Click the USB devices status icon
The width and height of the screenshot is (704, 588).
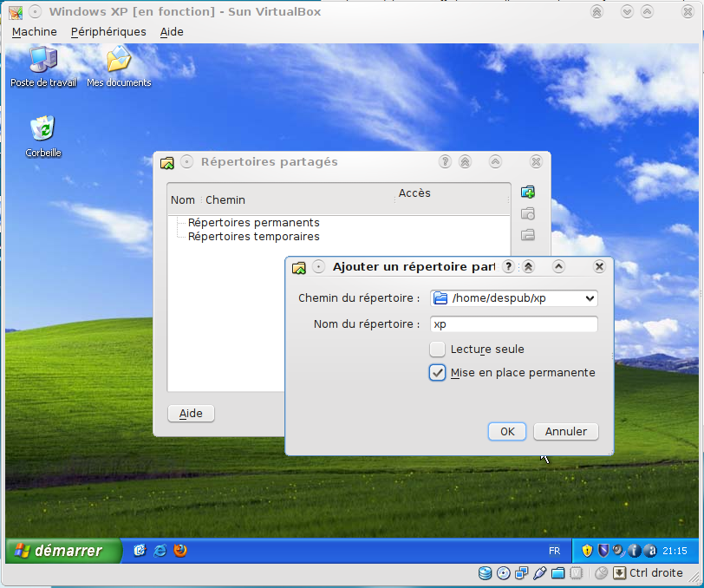540,573
